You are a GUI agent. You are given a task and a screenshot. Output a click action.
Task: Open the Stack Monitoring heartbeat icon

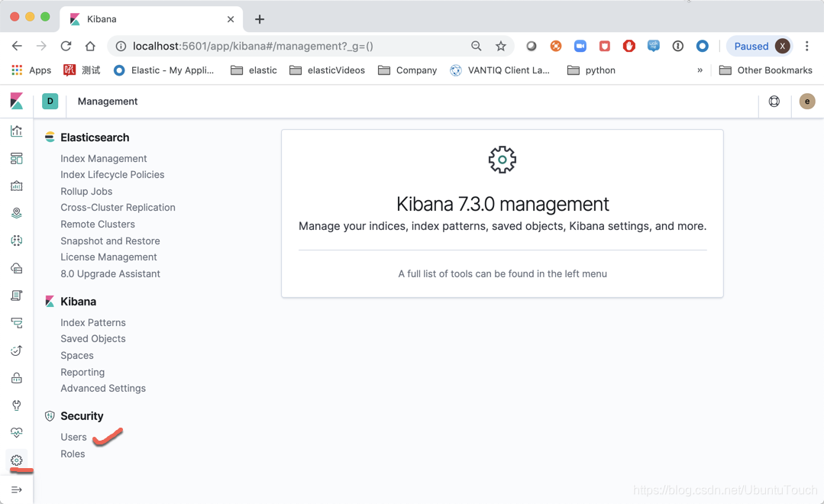click(16, 432)
